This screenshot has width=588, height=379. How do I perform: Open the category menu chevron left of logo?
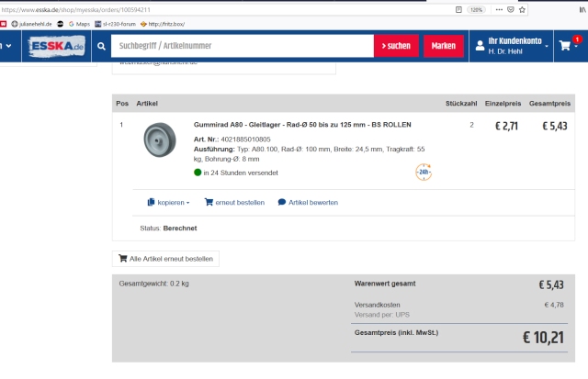point(7,46)
